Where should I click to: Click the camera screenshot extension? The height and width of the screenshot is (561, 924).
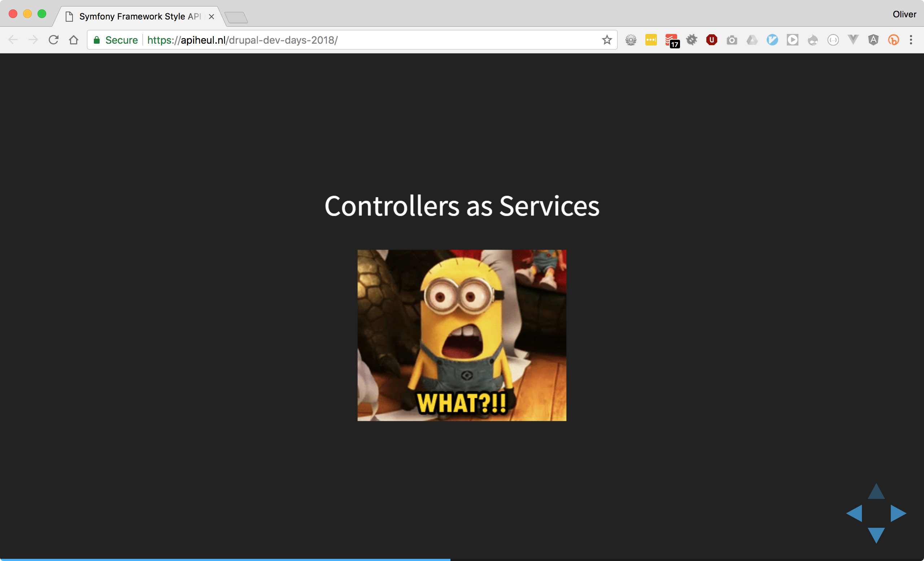[732, 40]
